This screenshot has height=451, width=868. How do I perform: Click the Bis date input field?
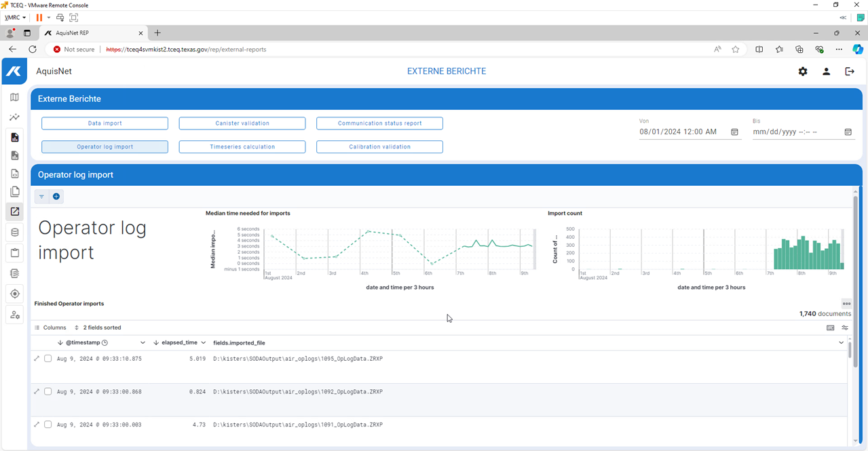coord(794,132)
